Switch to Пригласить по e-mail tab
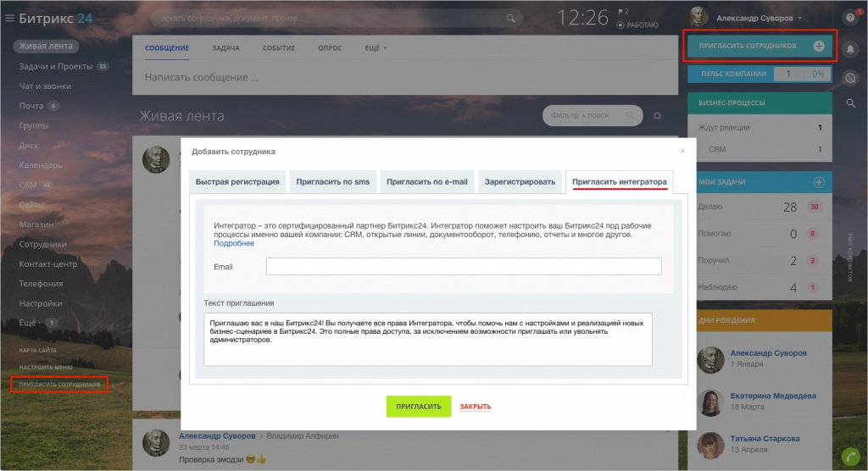The height and width of the screenshot is (471, 868). [427, 181]
